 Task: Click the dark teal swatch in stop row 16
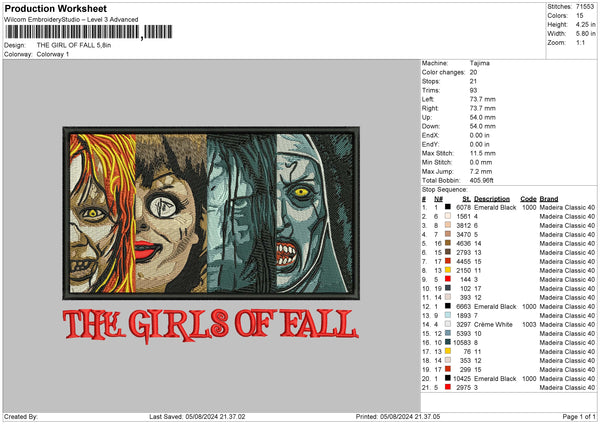tap(448, 342)
